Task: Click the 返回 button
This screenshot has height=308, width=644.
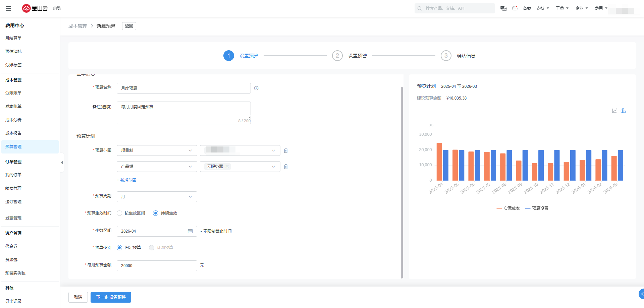Action: point(129,26)
